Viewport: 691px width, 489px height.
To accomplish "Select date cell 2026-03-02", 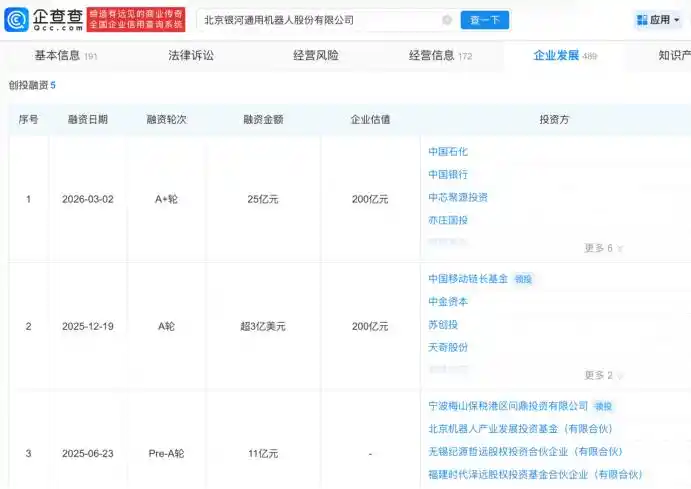I will (x=88, y=199).
